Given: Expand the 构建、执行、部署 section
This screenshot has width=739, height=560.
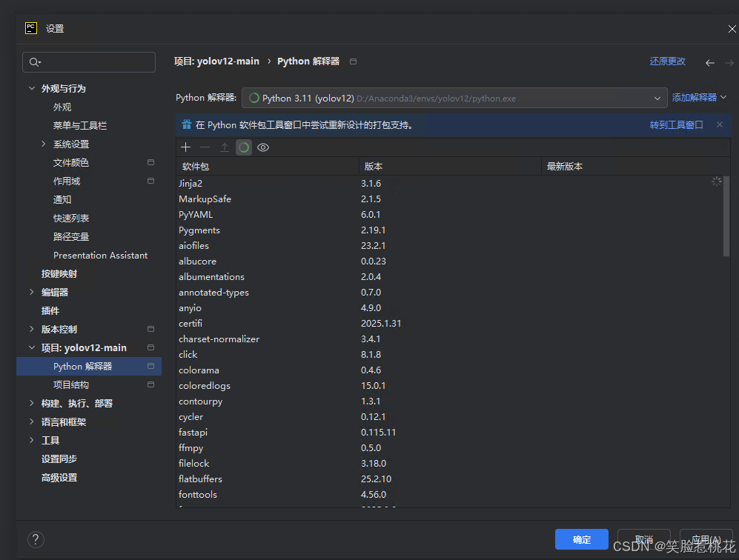Looking at the screenshot, I should pyautogui.click(x=32, y=403).
